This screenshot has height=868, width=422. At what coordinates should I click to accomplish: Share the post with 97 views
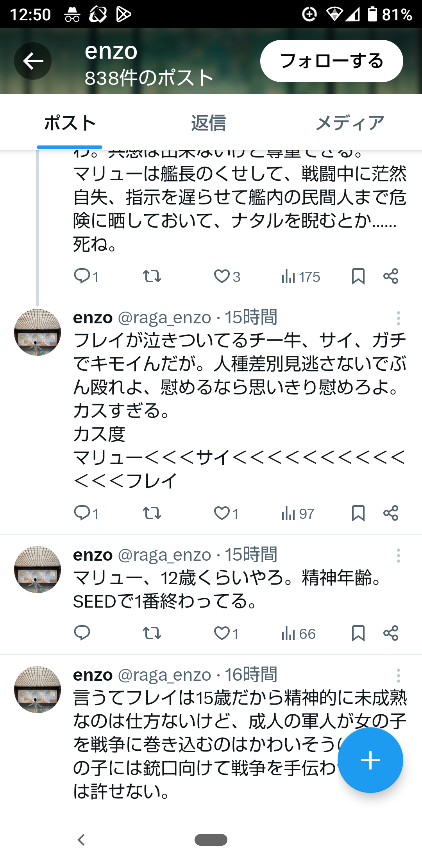coord(390,513)
